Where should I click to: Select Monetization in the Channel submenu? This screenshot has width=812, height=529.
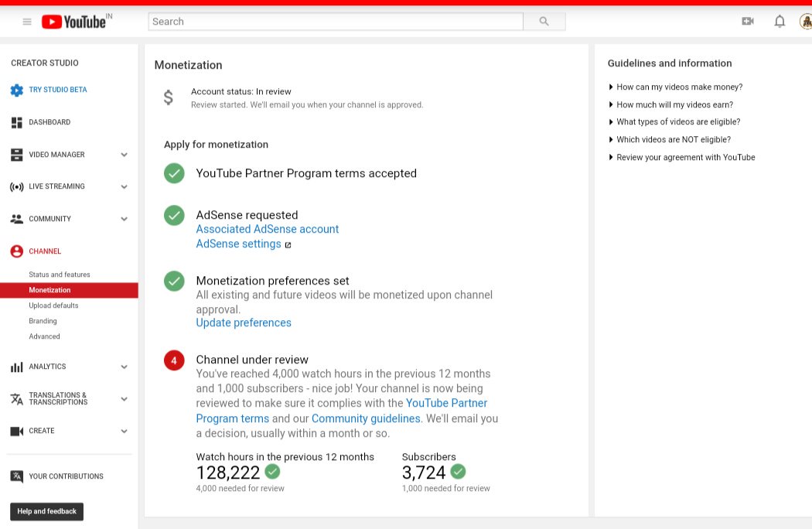coord(69,290)
